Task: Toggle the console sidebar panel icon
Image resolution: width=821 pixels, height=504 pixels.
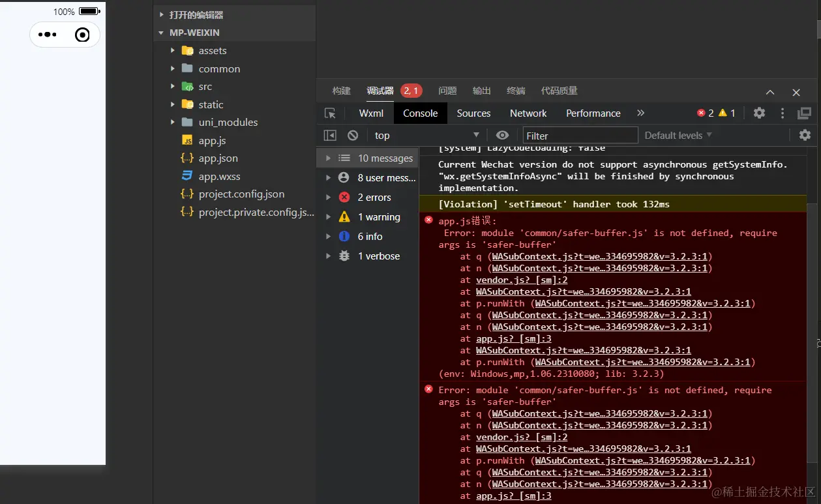Action: (330, 136)
